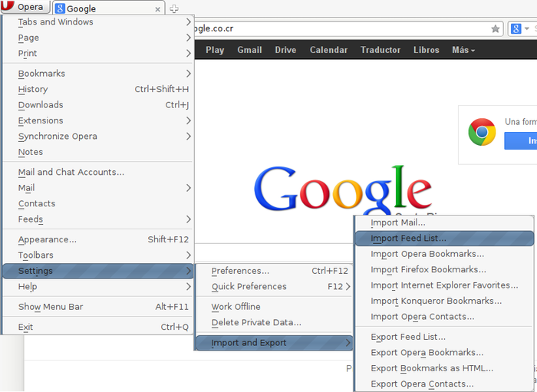Open the Appearance dialog entry
The height and width of the screenshot is (392, 537).
(98, 239)
